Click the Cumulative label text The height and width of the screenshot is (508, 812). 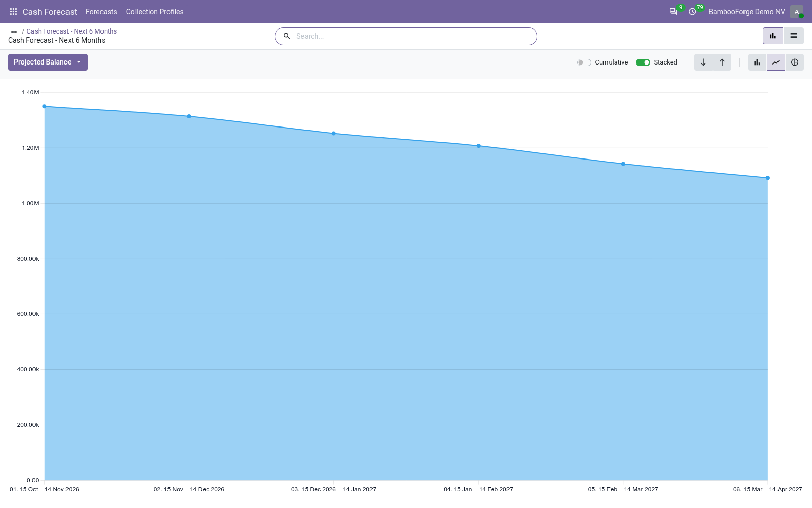(612, 62)
